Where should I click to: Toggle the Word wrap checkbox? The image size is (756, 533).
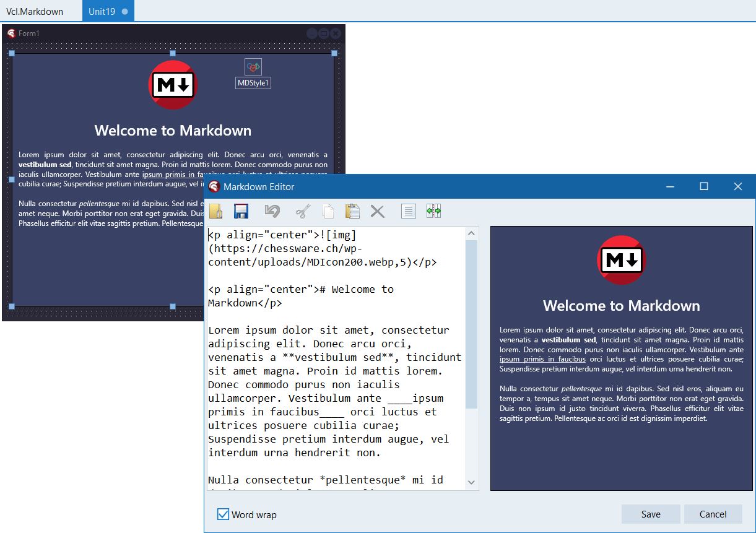click(223, 514)
